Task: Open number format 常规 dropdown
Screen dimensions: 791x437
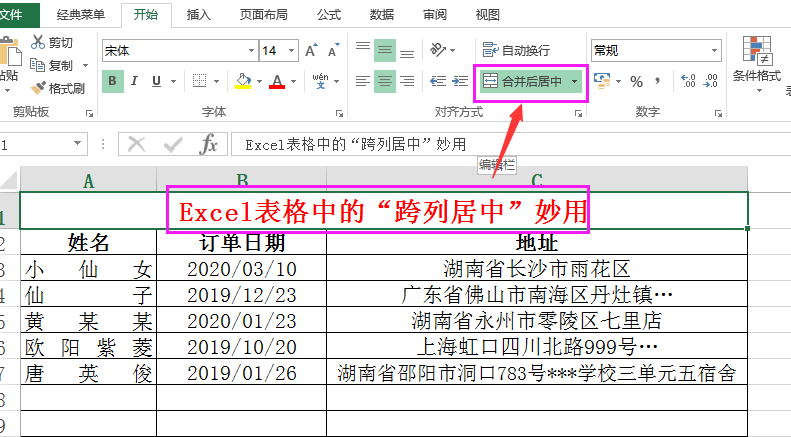Action: [714, 50]
